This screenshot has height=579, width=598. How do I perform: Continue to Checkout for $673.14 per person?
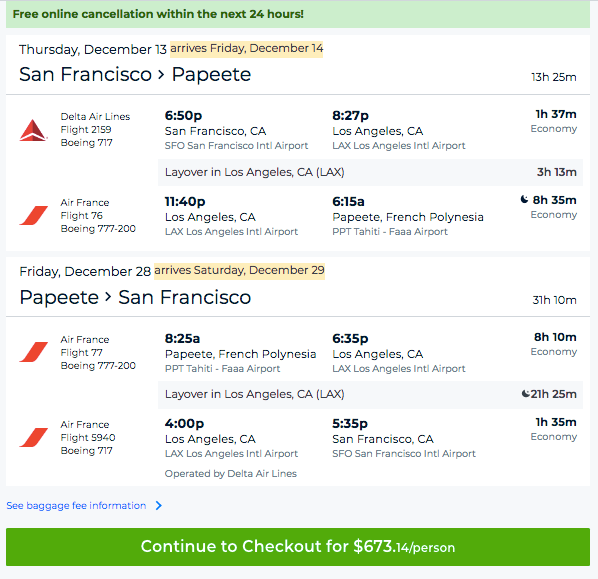click(298, 547)
